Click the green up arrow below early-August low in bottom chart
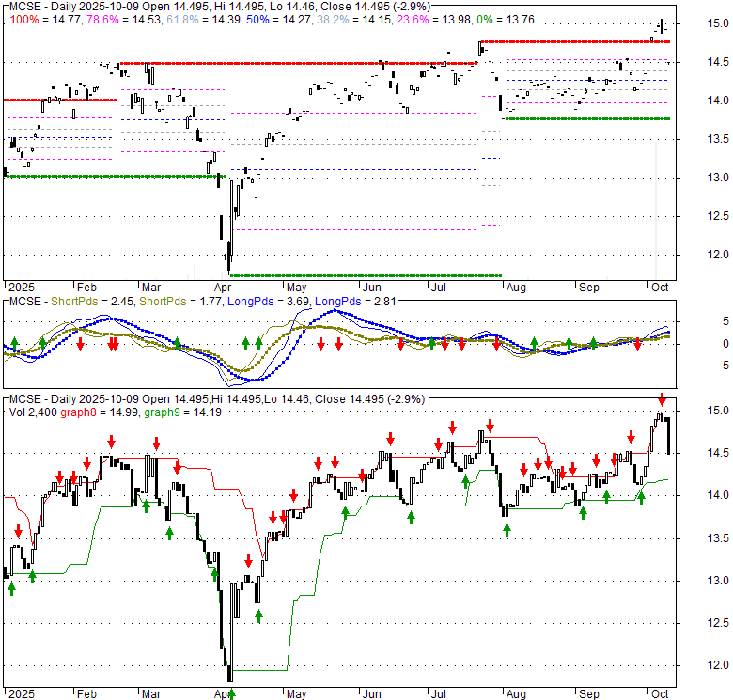Screen dimensions: 733x700 click(507, 530)
